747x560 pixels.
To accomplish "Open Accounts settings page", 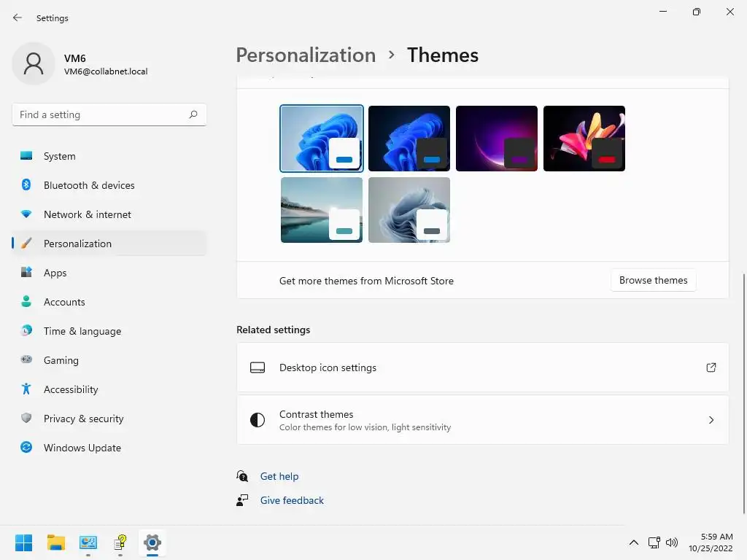I will point(109,302).
